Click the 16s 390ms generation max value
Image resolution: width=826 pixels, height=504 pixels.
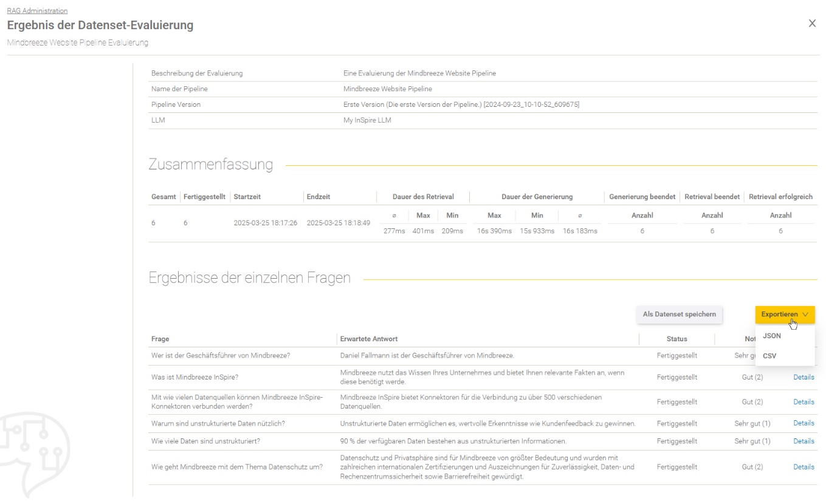[494, 231]
